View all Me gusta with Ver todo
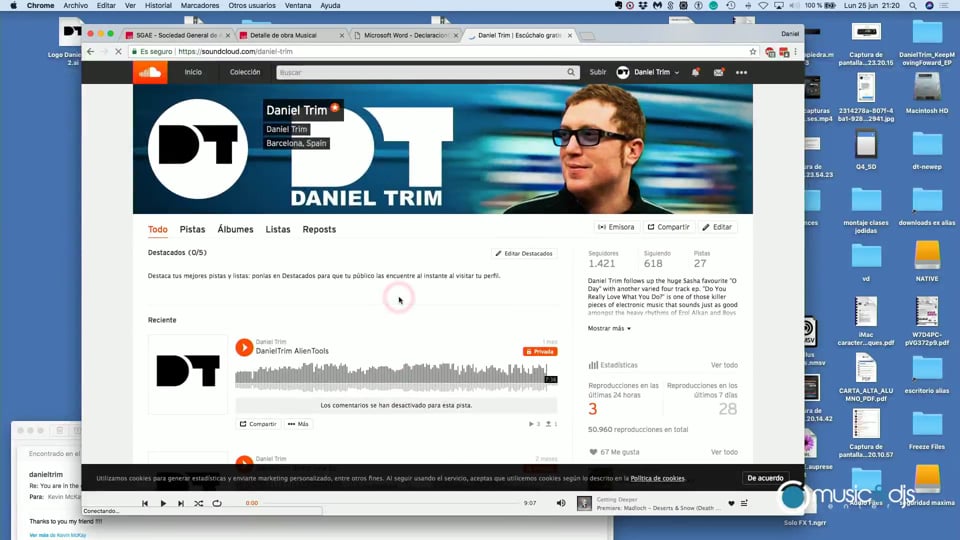The height and width of the screenshot is (540, 960). (724, 452)
